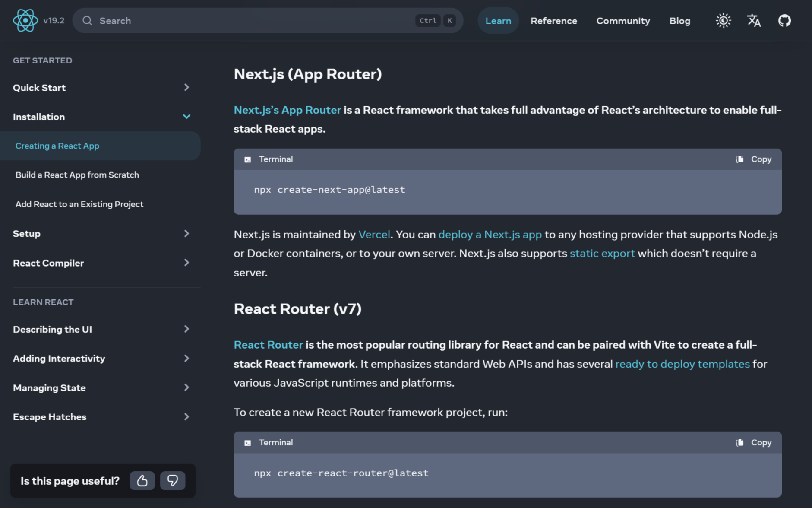This screenshot has height=508, width=812.
Task: Click the search magnifier icon
Action: (87, 21)
